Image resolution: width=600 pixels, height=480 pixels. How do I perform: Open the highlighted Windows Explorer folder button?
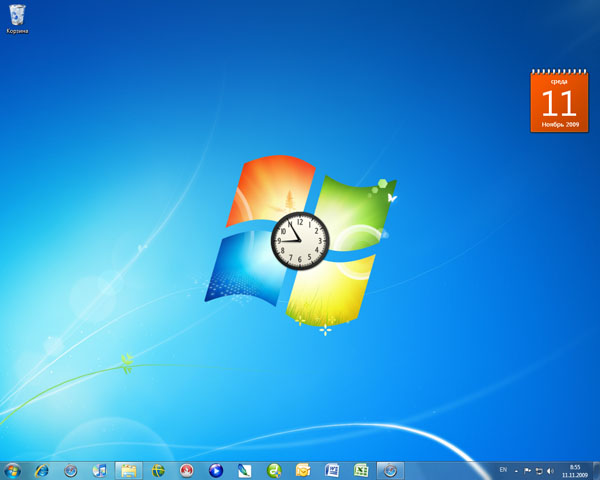point(129,470)
